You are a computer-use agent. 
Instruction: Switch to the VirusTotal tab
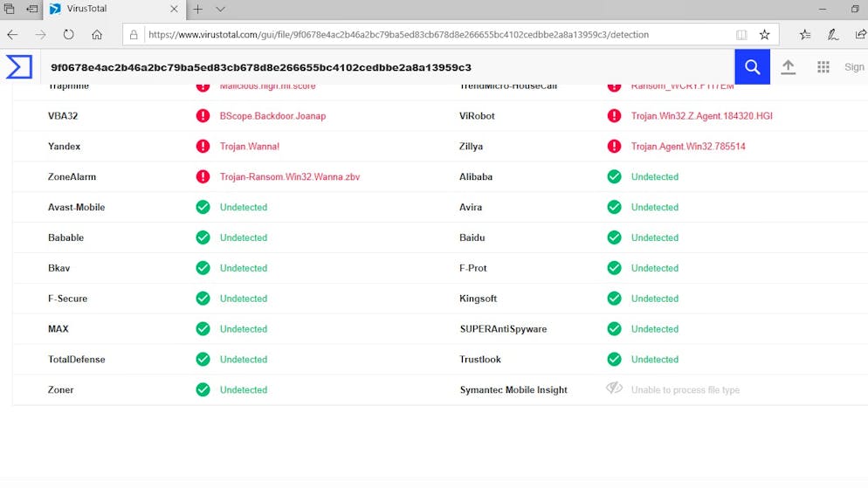pyautogui.click(x=114, y=9)
